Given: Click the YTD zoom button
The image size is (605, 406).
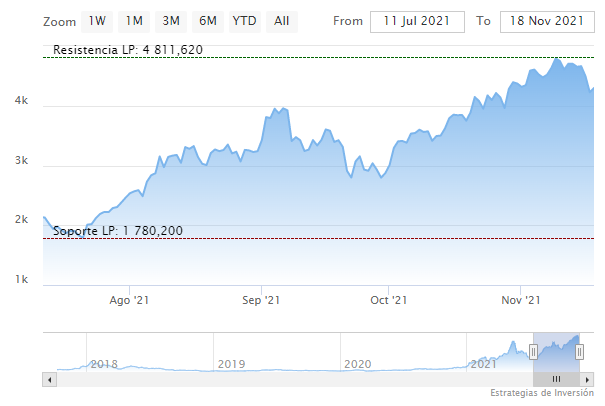Looking at the screenshot, I should [x=243, y=21].
